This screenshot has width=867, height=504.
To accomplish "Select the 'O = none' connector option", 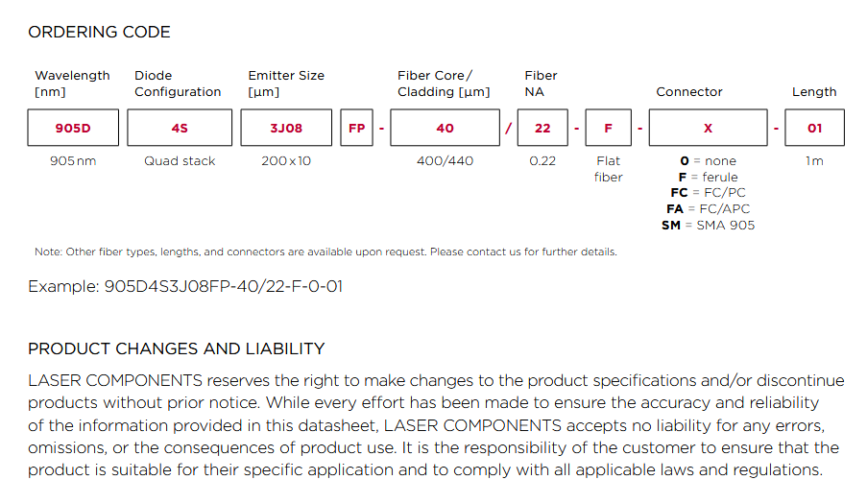I will point(708,161).
